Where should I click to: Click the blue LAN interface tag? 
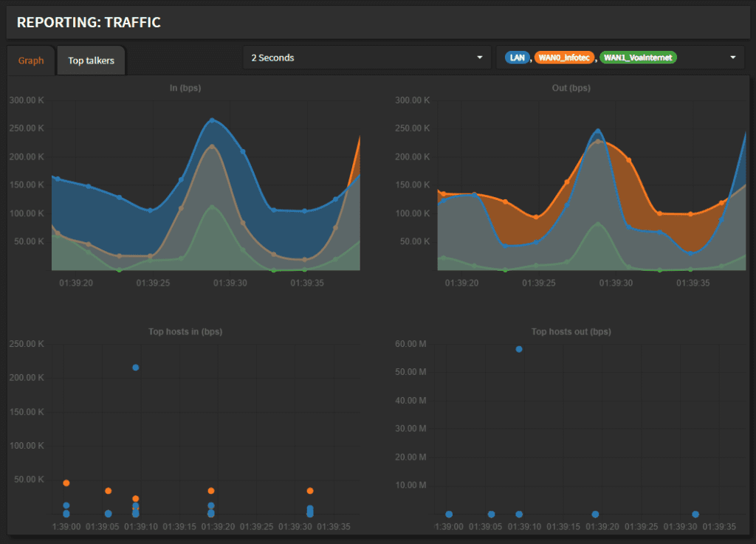tap(518, 58)
